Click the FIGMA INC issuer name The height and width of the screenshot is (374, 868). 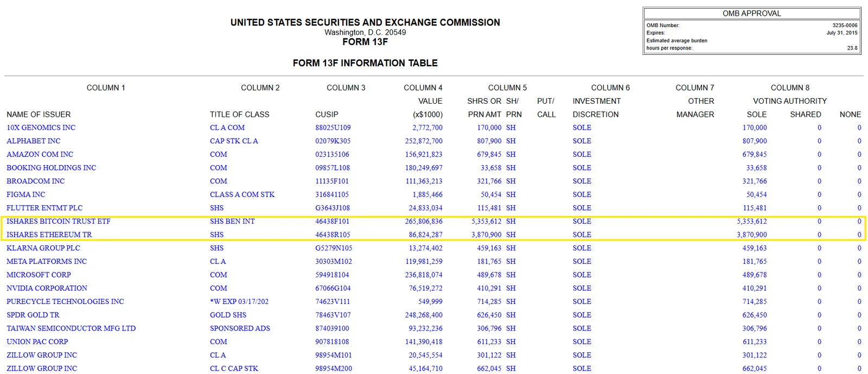[25, 194]
